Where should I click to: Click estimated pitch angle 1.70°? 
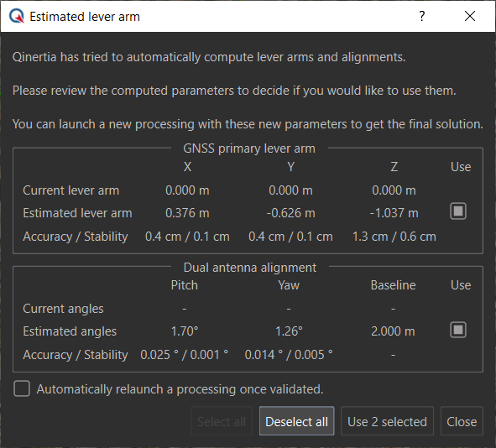point(185,331)
